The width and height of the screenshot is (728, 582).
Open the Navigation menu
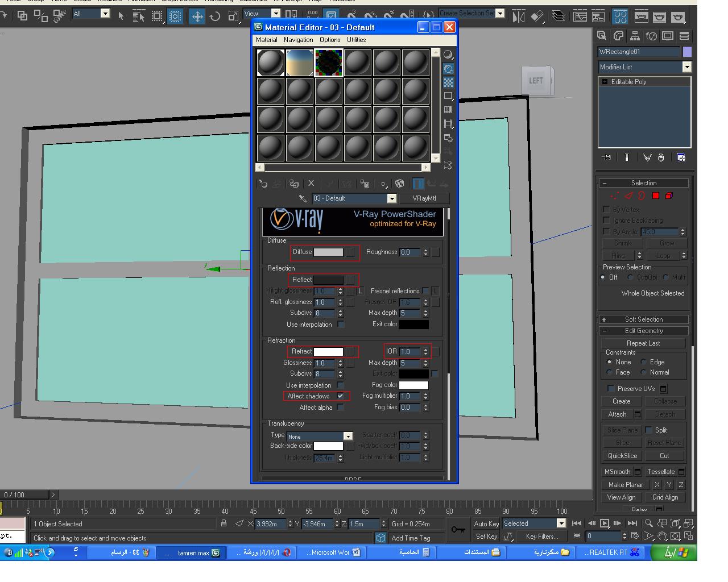(x=298, y=40)
